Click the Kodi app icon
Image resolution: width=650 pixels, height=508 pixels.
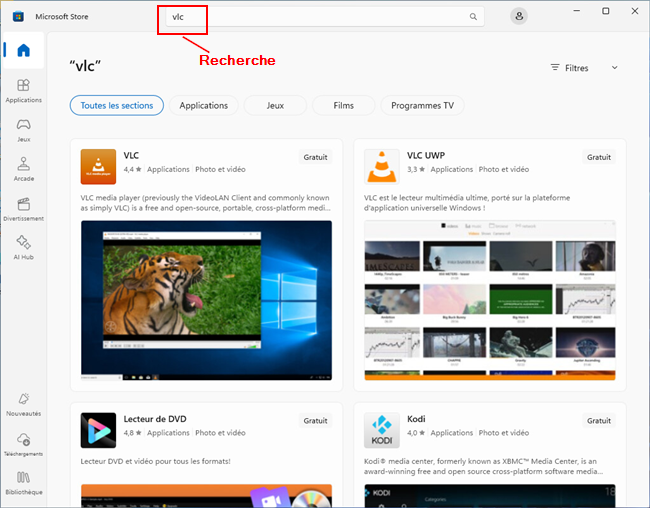tap(382, 430)
